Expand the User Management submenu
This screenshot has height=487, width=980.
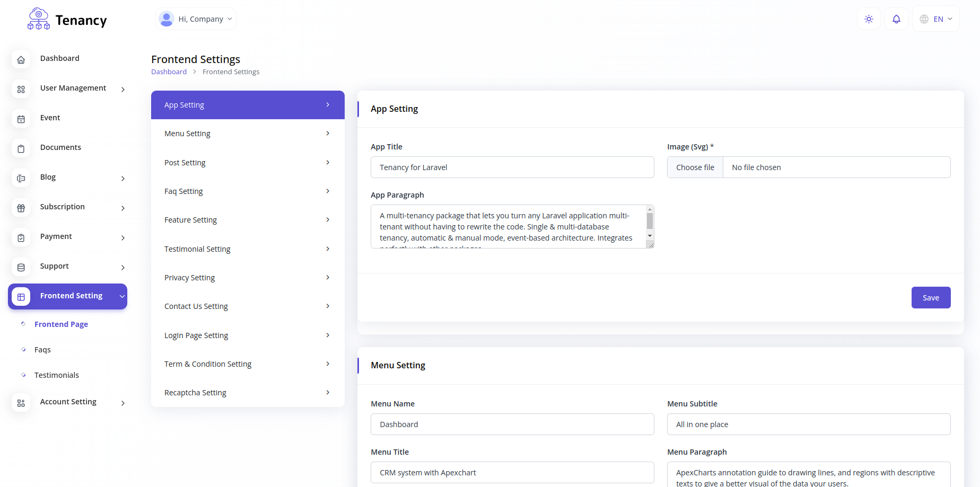pos(123,90)
